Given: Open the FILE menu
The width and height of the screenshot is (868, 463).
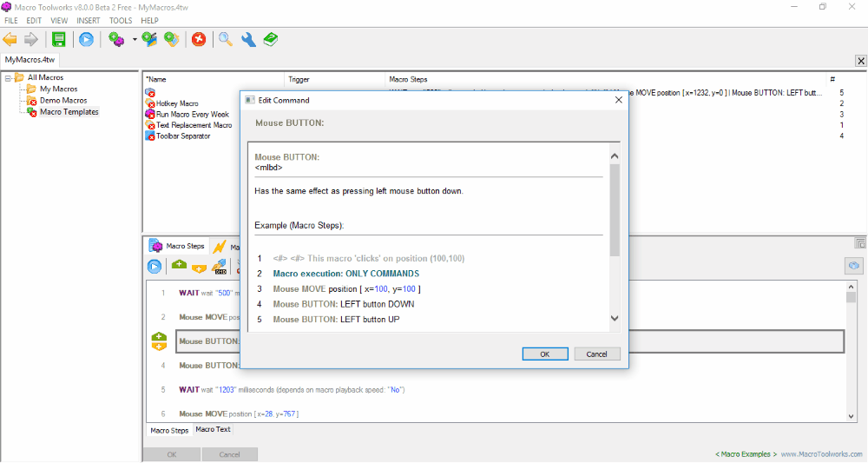Looking at the screenshot, I should pos(11,21).
